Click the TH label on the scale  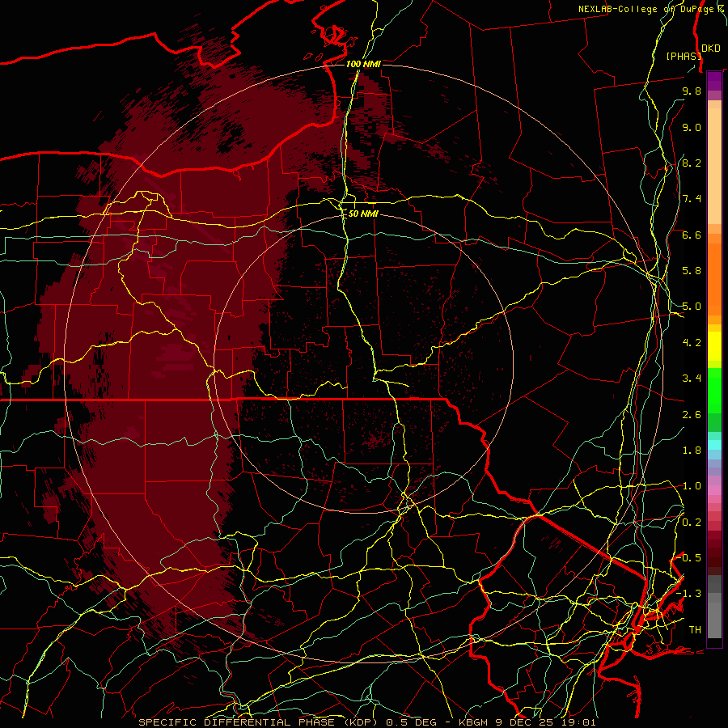click(x=695, y=630)
